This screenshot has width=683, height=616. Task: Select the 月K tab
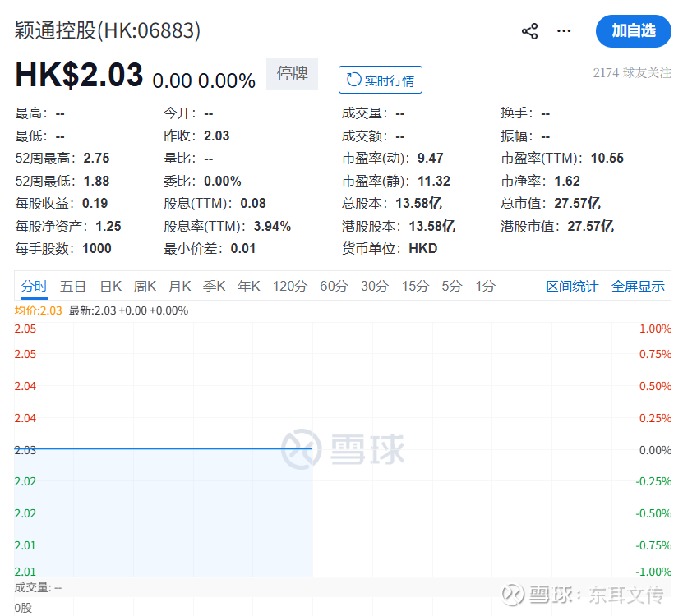pos(179,286)
